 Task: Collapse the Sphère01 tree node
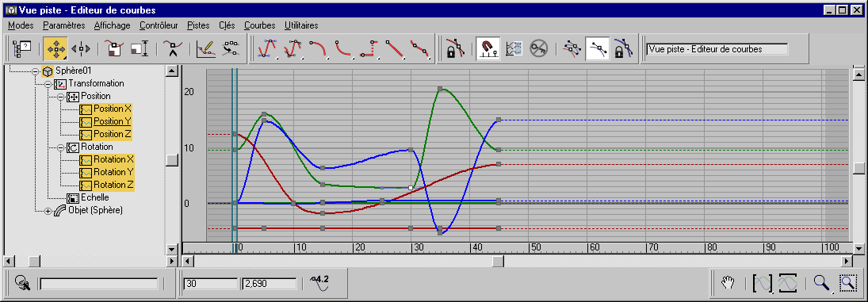(36, 71)
